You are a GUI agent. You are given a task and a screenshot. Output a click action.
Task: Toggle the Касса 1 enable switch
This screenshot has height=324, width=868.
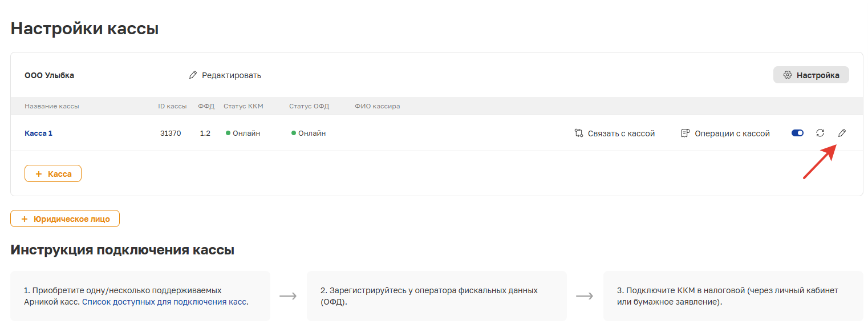click(798, 133)
